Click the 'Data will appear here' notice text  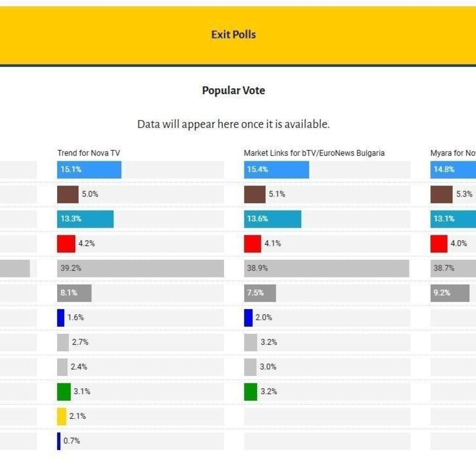233,125
